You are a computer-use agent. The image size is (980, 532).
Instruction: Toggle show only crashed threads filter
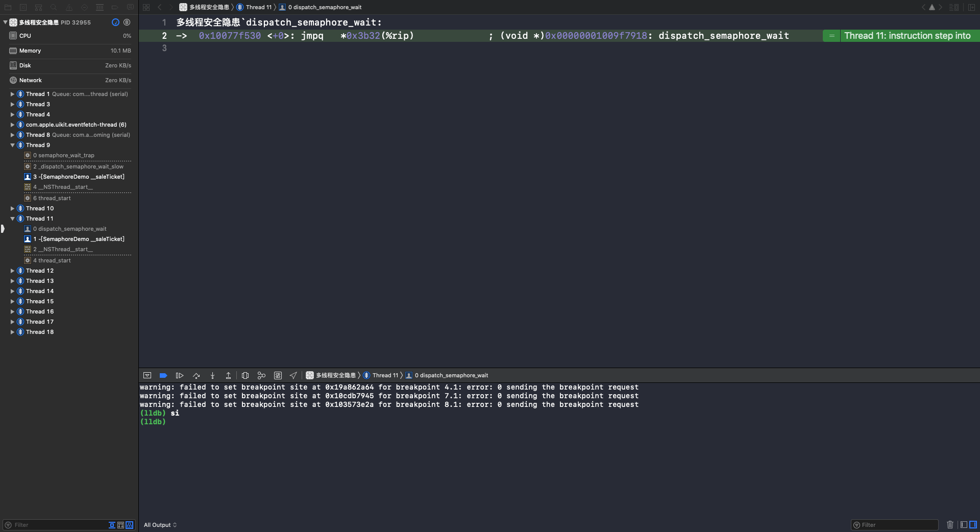112,525
